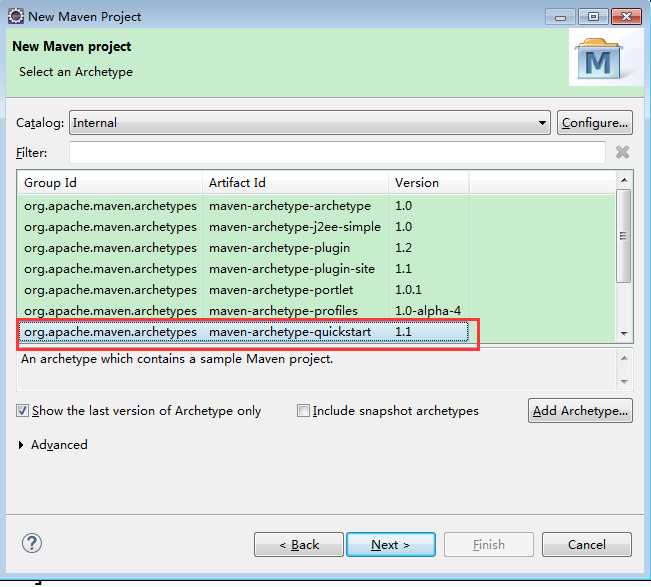Click description box scroll up arrow
Screen dimensions: 651x587
tap(624, 358)
